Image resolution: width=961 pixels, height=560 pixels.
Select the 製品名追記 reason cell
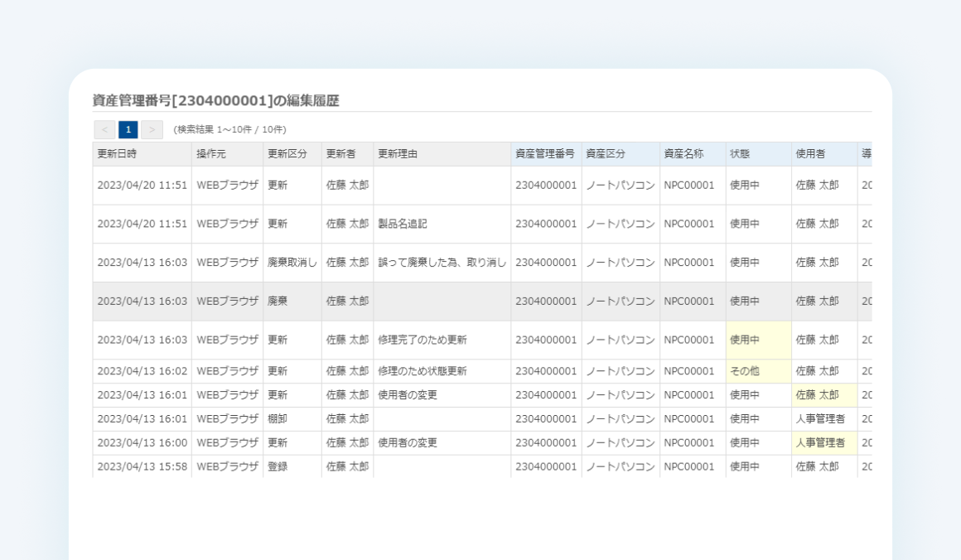click(442, 224)
